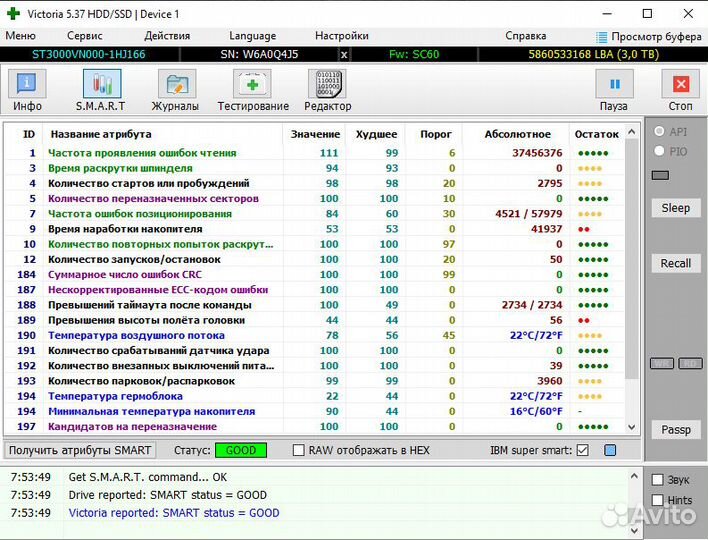Click the green cross Victoria app icon
The image size is (708, 540).
[13, 14]
